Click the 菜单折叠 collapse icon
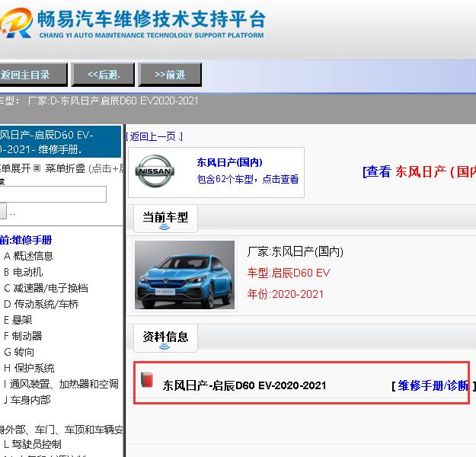The image size is (476, 457). click(x=37, y=168)
